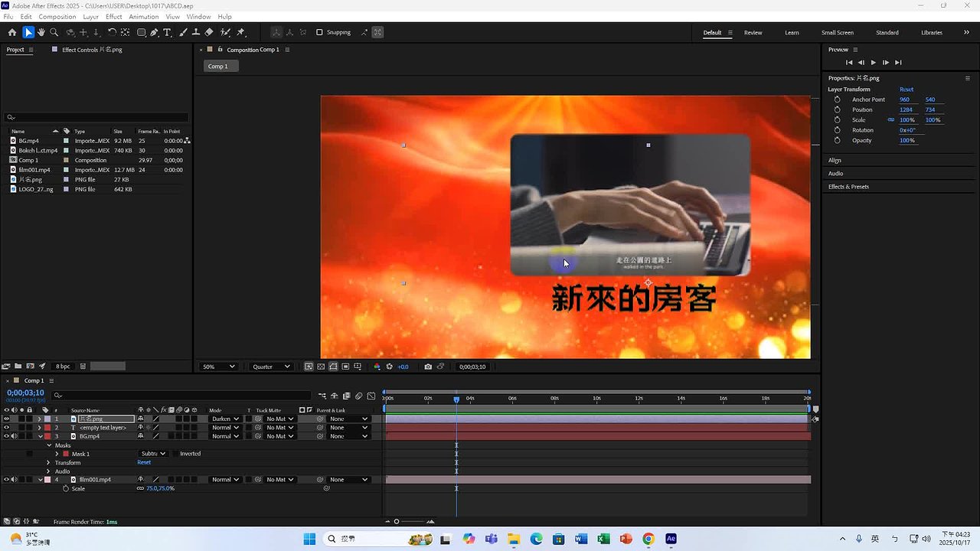Screen dimensions: 980x551
Task: Choose the Brush tool
Action: click(x=182, y=32)
